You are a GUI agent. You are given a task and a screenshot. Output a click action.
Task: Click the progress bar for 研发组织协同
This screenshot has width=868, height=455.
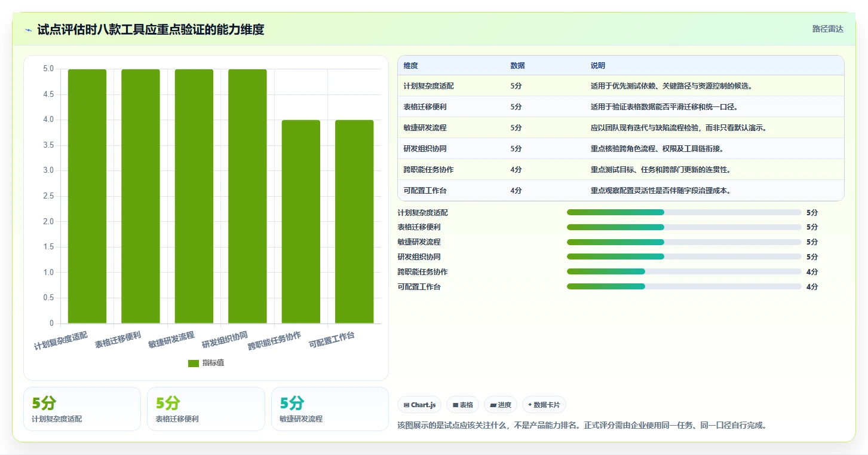pos(684,256)
